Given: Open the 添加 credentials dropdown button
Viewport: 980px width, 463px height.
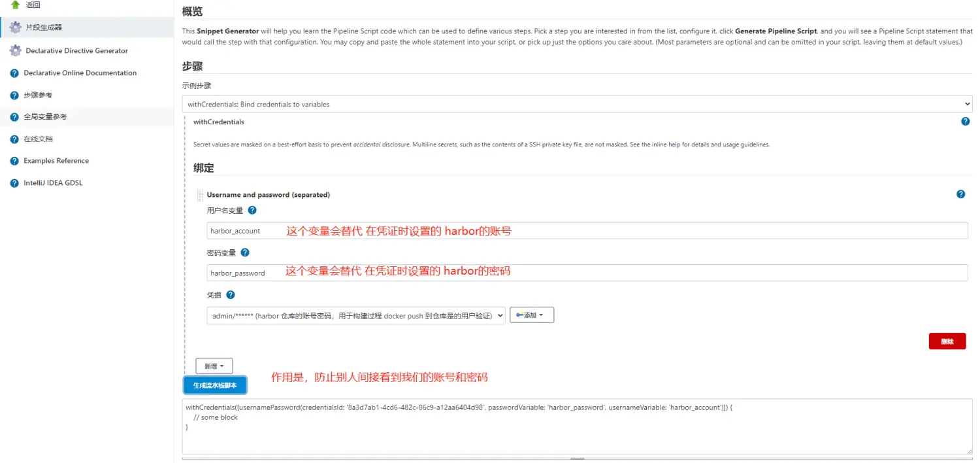Looking at the screenshot, I should pos(531,315).
